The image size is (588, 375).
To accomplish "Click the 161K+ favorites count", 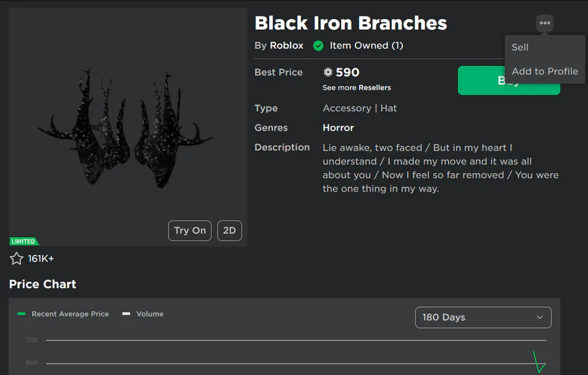I will (x=41, y=259).
